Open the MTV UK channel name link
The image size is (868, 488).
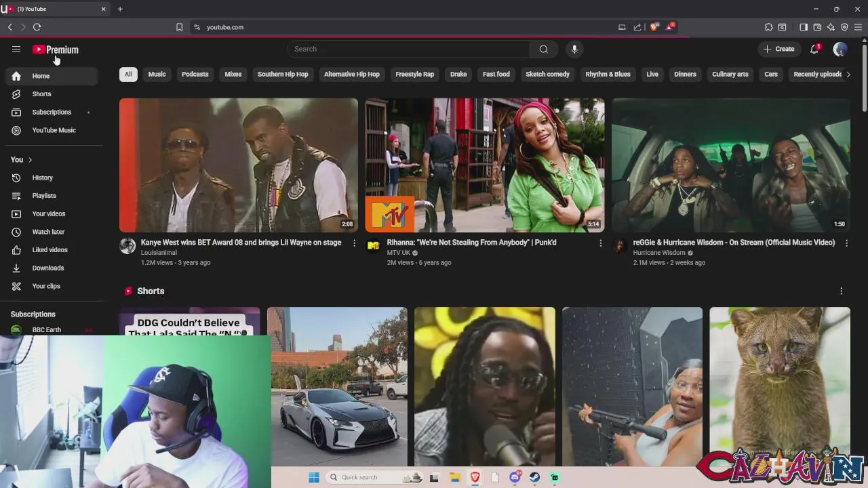(398, 253)
